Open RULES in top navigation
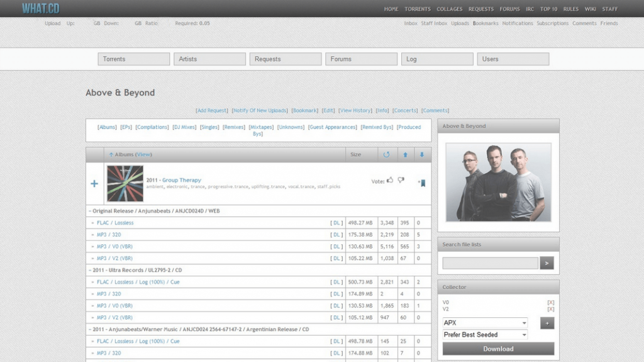Image resolution: width=644 pixels, height=362 pixels. (x=570, y=9)
